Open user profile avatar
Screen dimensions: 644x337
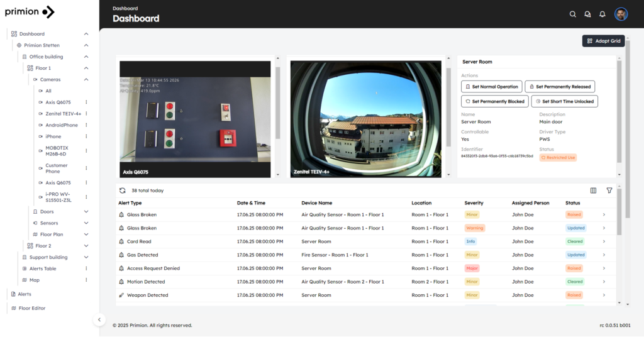(x=621, y=14)
